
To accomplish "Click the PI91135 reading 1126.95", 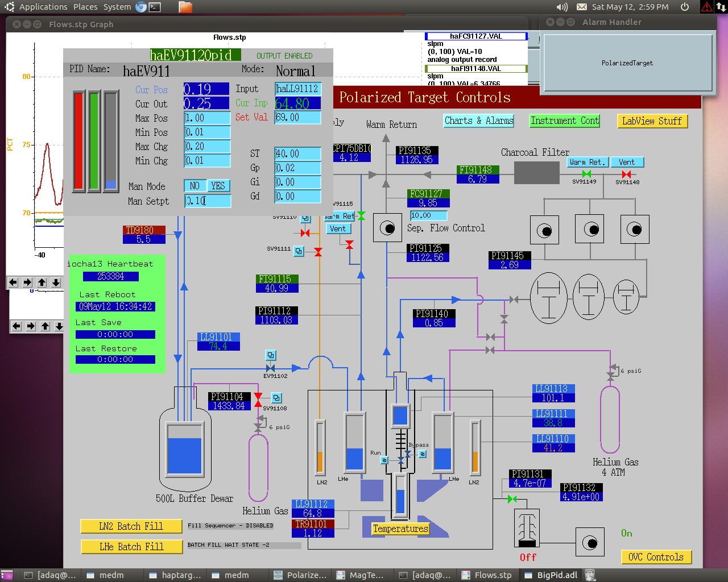I will pos(417,160).
